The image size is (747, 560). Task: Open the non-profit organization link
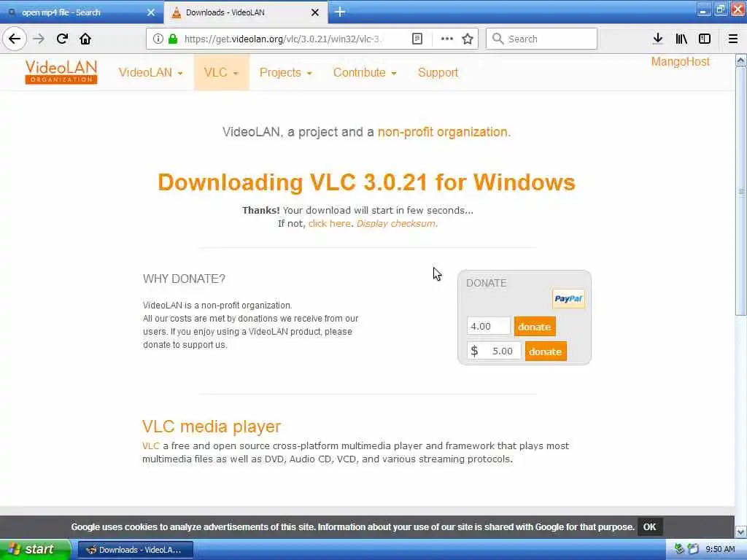[x=444, y=132]
